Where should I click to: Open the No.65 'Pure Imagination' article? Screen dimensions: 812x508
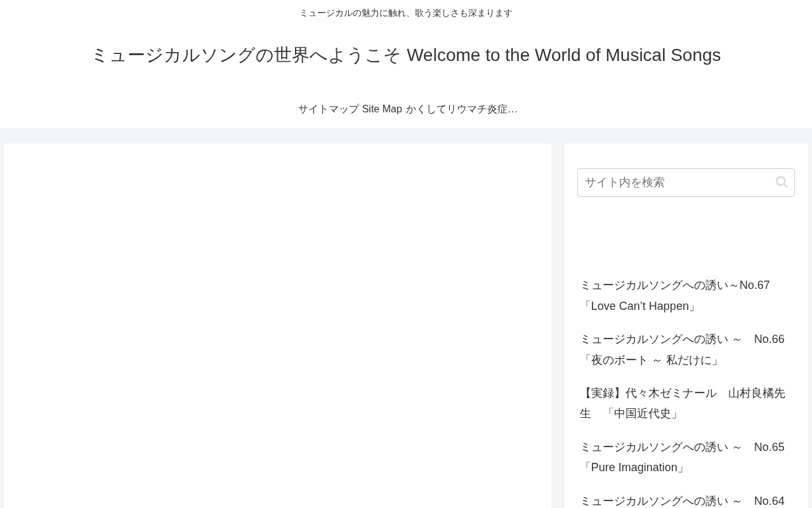(x=682, y=457)
